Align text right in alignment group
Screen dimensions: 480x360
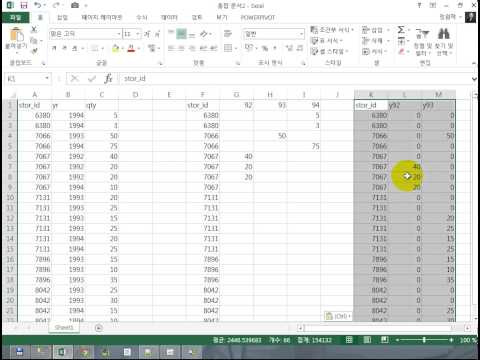click(192, 49)
